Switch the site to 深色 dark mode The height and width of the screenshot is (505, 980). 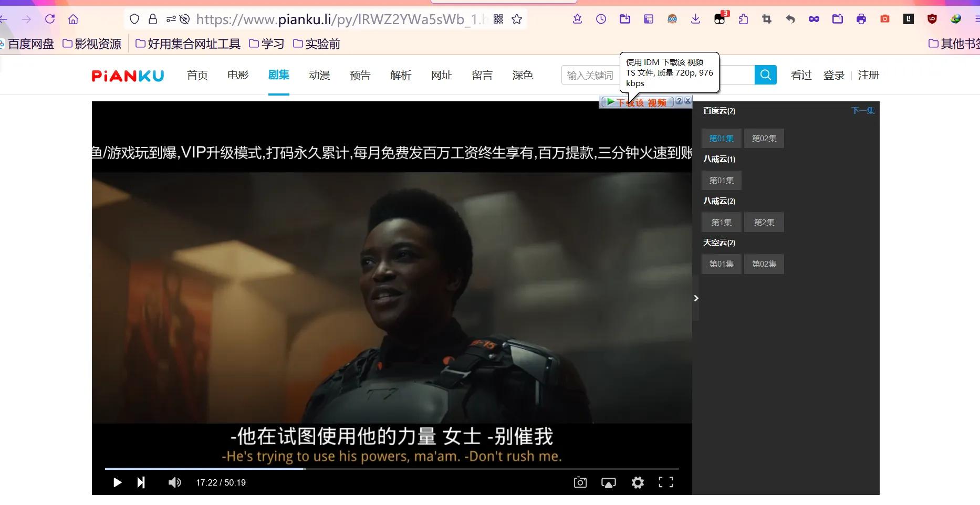(x=522, y=75)
